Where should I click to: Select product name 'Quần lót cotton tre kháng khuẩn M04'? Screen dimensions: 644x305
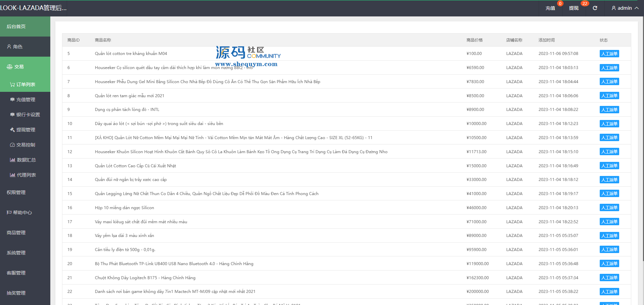(x=131, y=54)
